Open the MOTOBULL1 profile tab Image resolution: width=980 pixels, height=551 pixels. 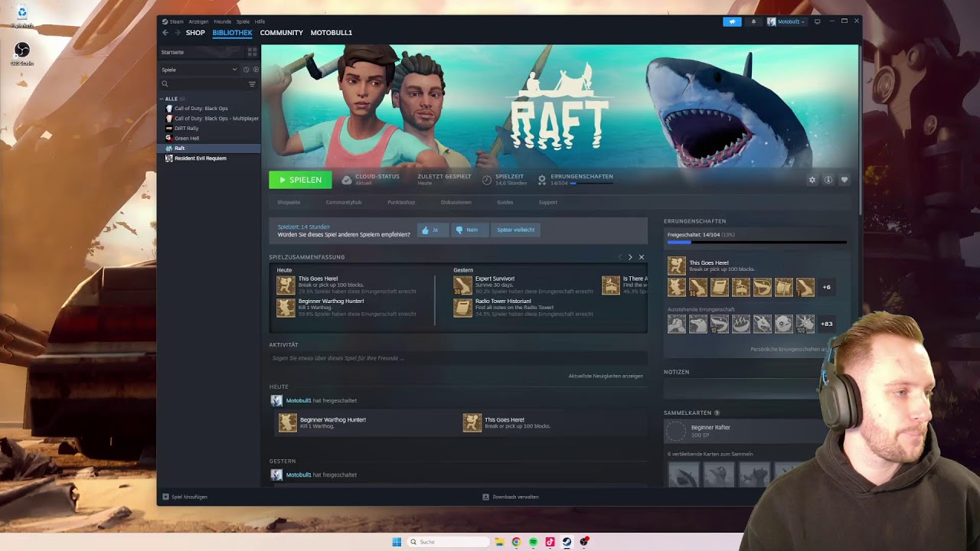pos(332,33)
